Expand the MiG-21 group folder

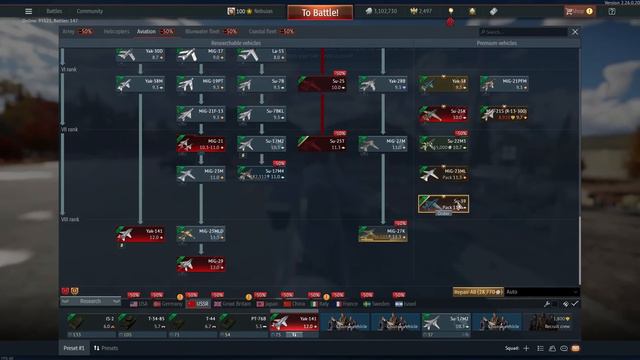pos(201,144)
